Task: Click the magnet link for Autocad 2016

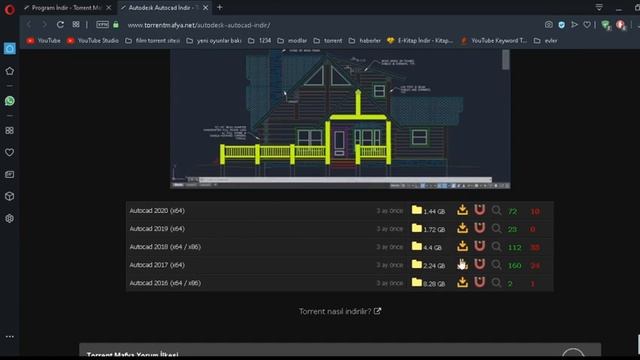Action: coord(480,282)
